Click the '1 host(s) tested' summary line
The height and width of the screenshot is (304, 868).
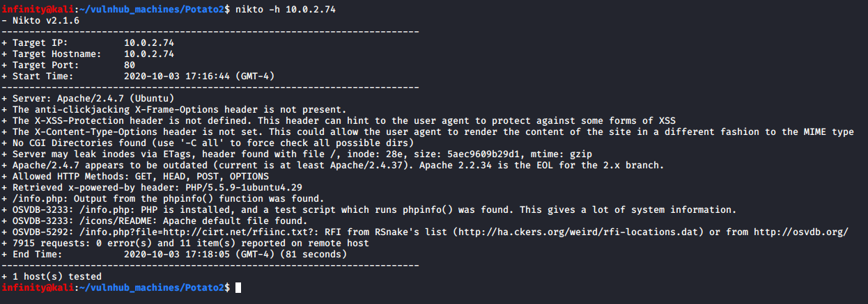[52, 276]
